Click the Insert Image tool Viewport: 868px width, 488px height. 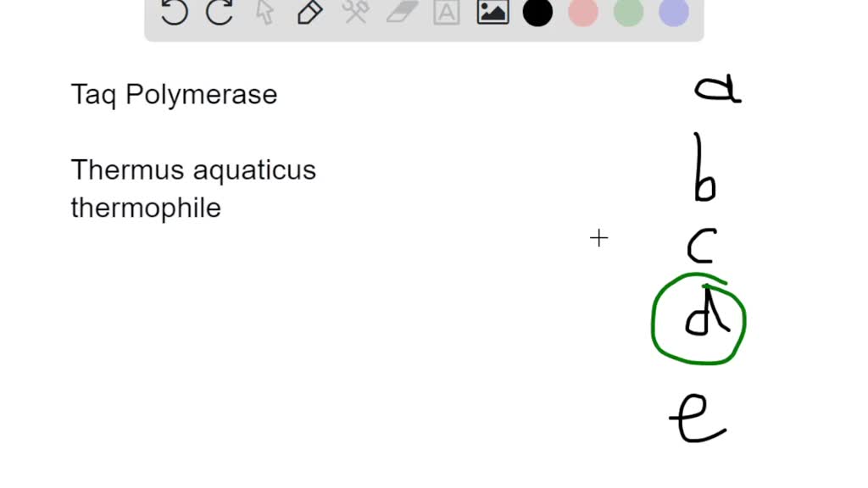pos(492,14)
